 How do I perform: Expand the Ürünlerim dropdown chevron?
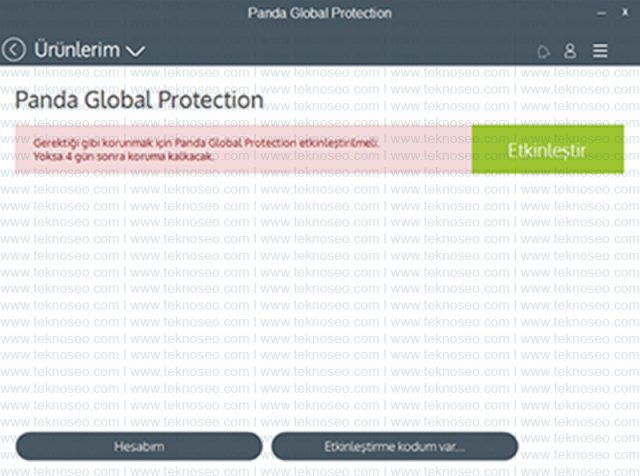tap(135, 51)
